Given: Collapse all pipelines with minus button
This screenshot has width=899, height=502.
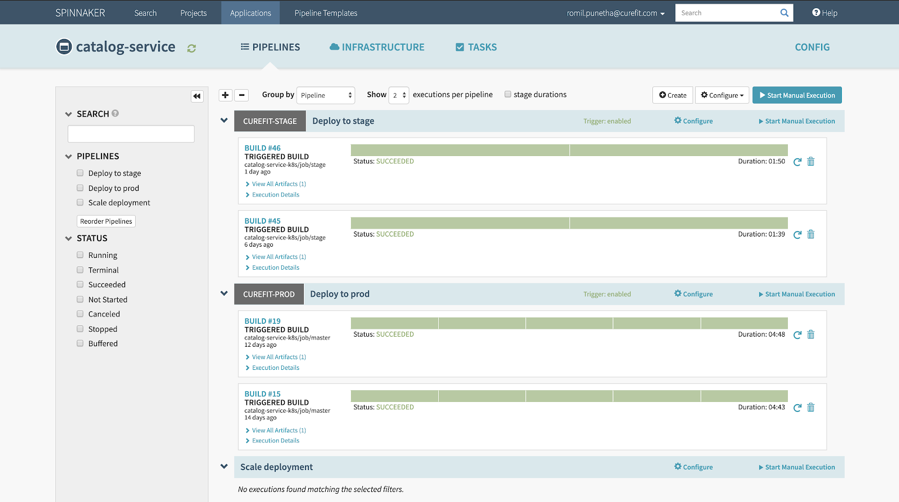Looking at the screenshot, I should 241,95.
